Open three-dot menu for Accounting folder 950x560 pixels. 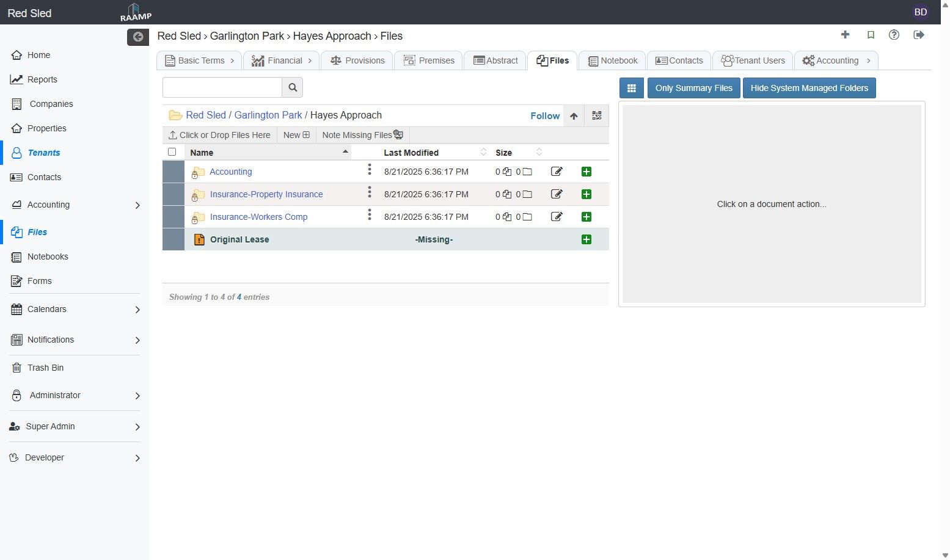coord(370,170)
